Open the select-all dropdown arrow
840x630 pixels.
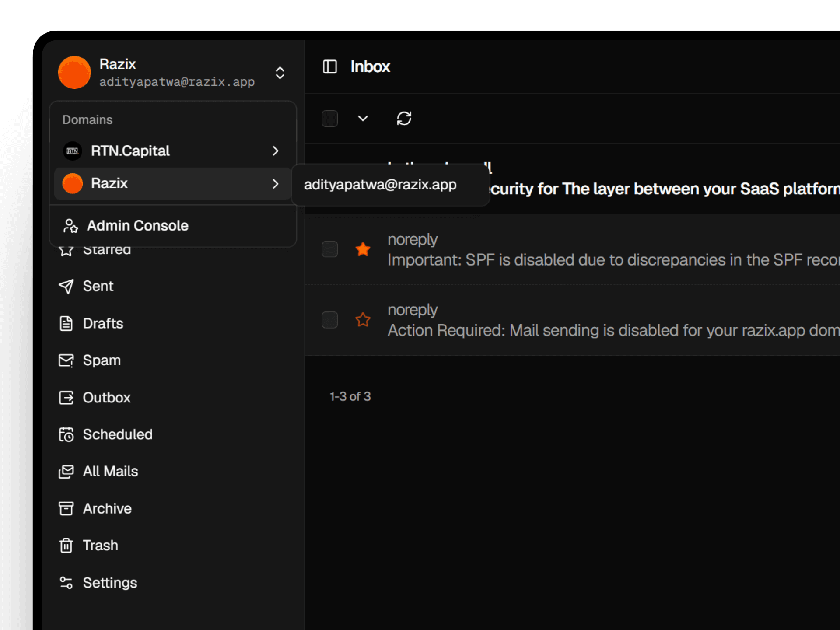point(363,119)
